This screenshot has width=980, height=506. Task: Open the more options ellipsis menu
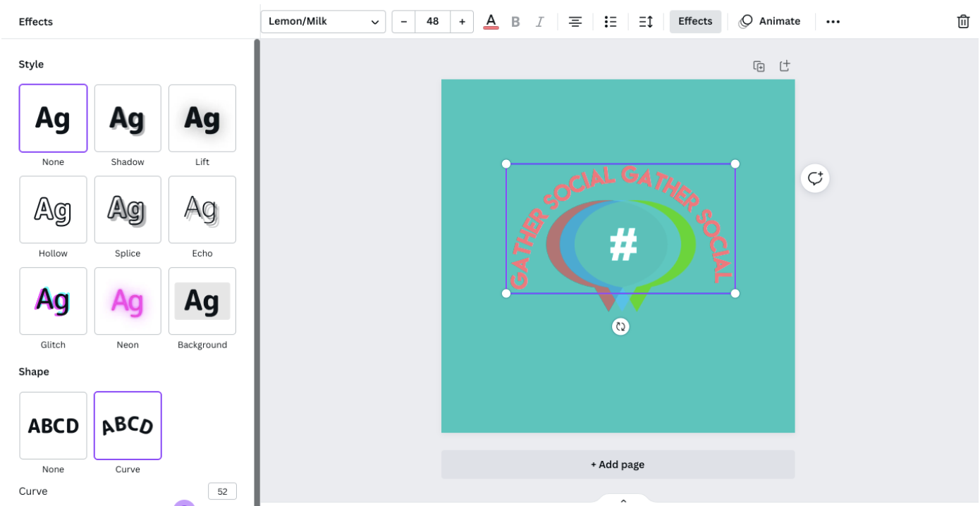click(833, 22)
